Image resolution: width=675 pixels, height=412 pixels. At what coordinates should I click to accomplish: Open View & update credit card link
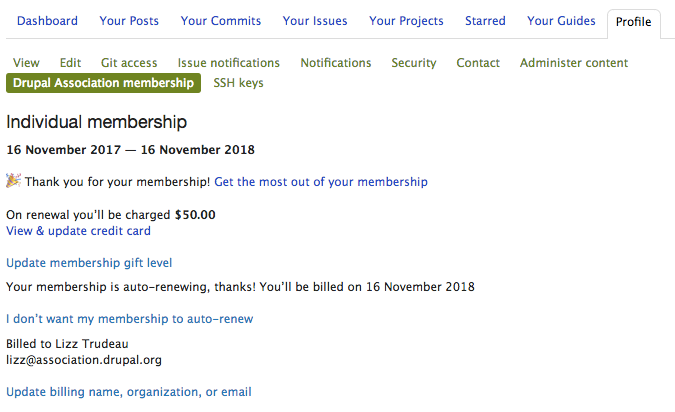click(78, 231)
